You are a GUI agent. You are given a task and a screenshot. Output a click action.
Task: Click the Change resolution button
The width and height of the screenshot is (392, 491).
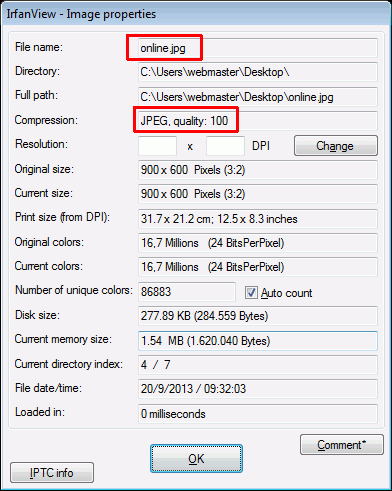(x=336, y=146)
